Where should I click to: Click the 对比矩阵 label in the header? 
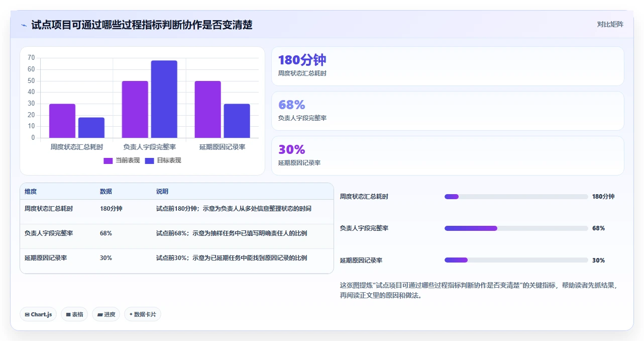coord(610,24)
